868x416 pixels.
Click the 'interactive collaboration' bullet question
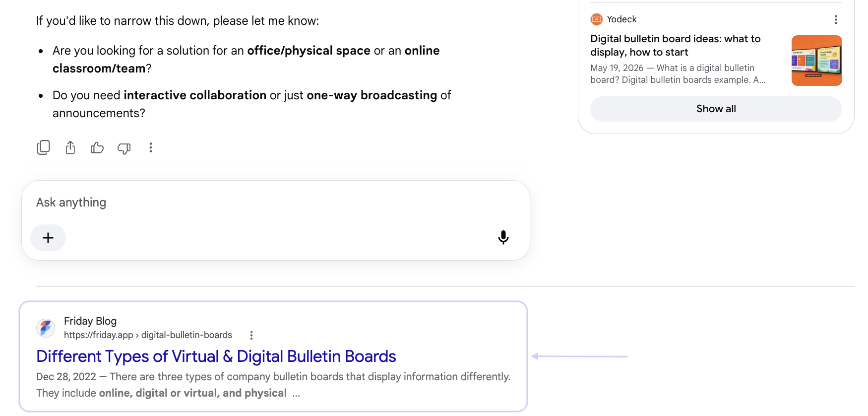[x=251, y=104]
